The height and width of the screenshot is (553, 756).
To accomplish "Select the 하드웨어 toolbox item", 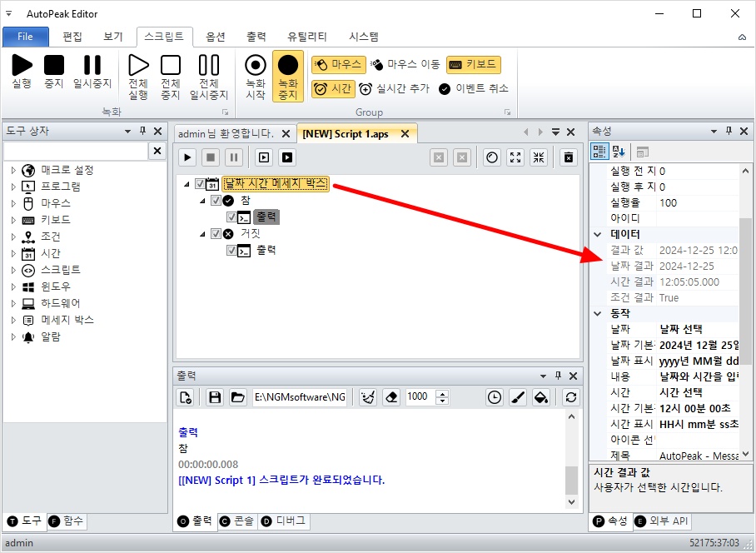I will tap(60, 303).
